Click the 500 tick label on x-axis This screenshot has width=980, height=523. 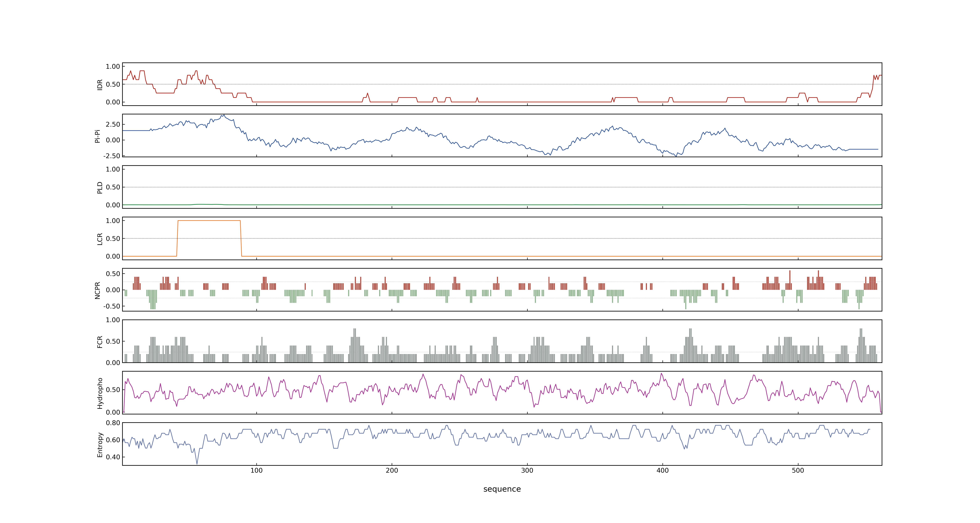(798, 470)
